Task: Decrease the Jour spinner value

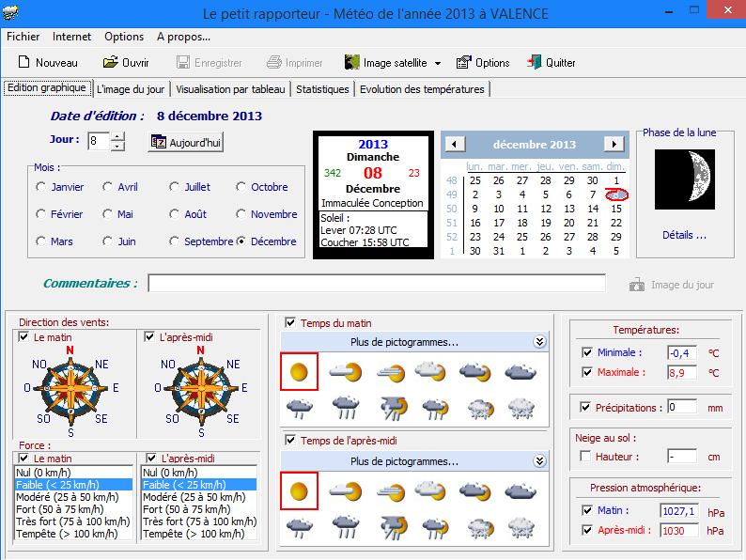Action: pyautogui.click(x=117, y=146)
